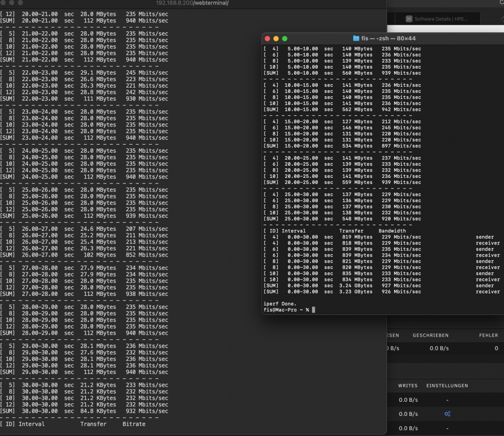504x436 pixels.
Task: Click the WRITES column header
Action: 408,386
